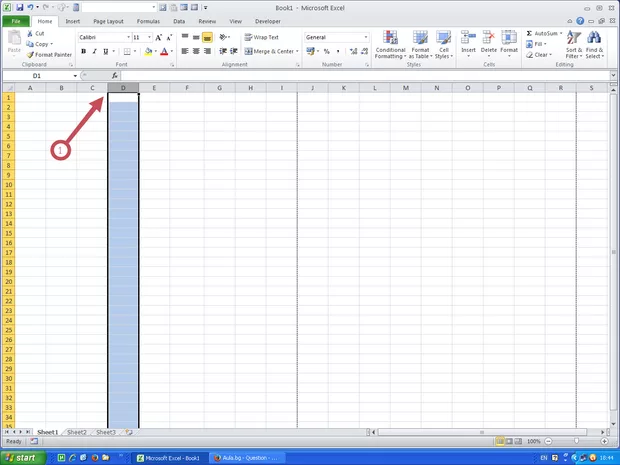Center text horizontally
Image resolution: width=620 pixels, height=465 pixels.
click(x=196, y=51)
